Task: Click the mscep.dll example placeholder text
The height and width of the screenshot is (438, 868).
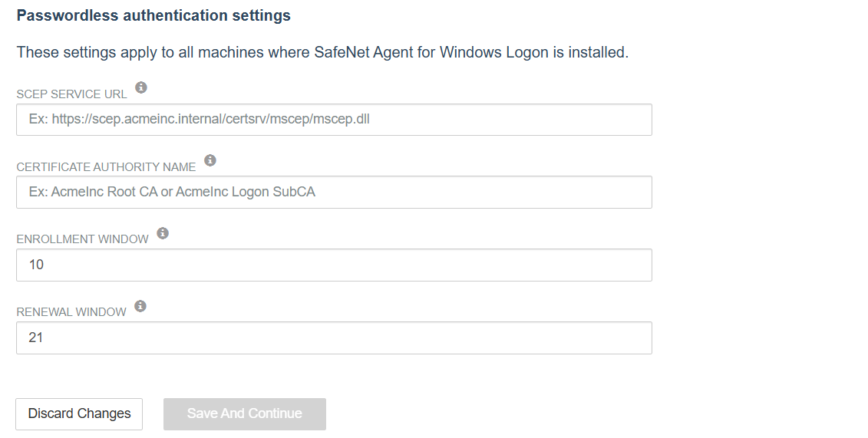Action: pos(200,119)
